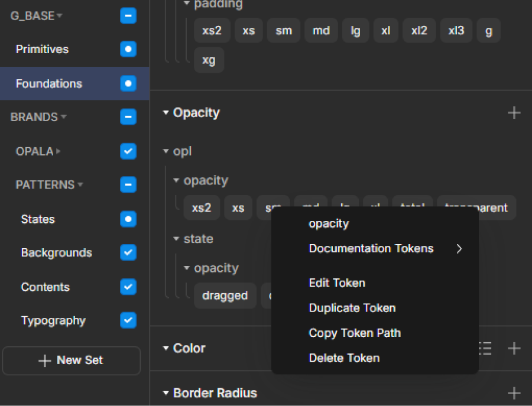
Task: Switch Color section to list view
Action: coord(485,349)
